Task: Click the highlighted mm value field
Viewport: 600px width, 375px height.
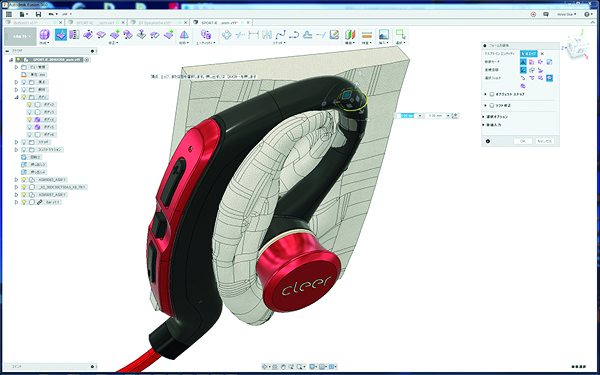Action: click(406, 116)
